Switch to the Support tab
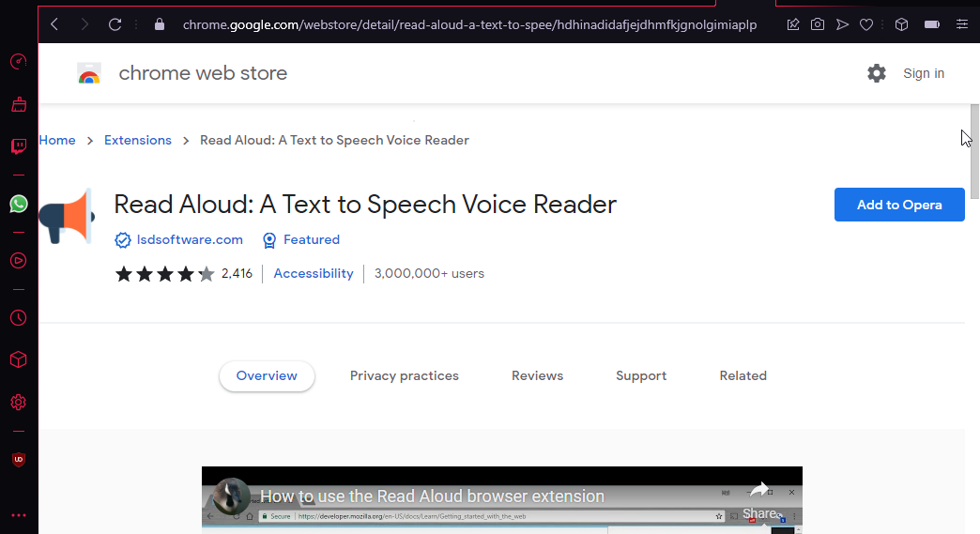 point(641,376)
